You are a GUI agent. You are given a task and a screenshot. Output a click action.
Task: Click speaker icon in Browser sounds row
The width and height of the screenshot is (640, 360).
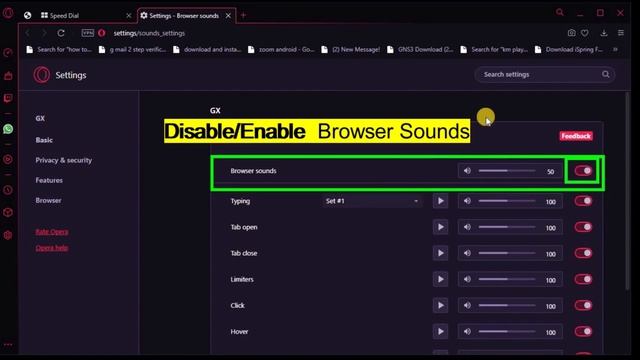(467, 171)
